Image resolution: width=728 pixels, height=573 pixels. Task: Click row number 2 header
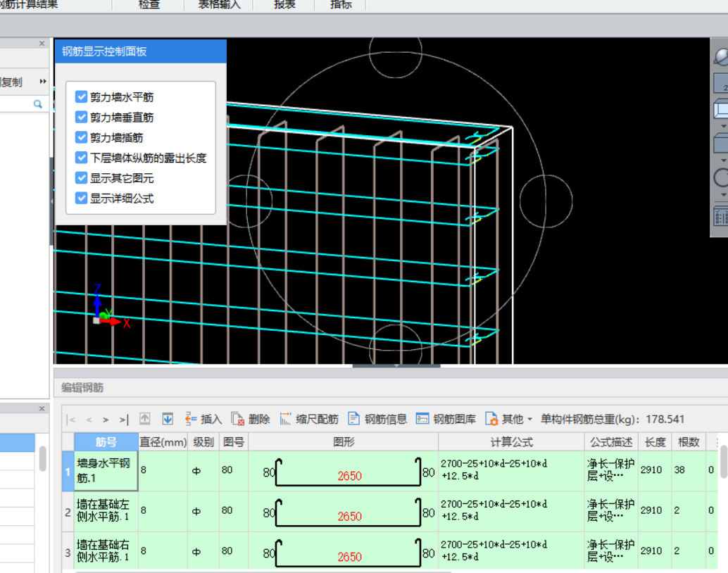pos(68,512)
